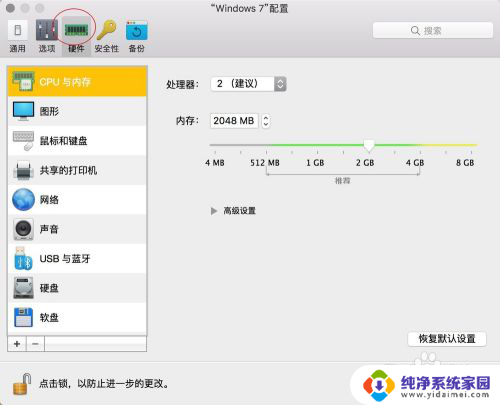Select the 共享的打印机 text row

click(x=77, y=170)
